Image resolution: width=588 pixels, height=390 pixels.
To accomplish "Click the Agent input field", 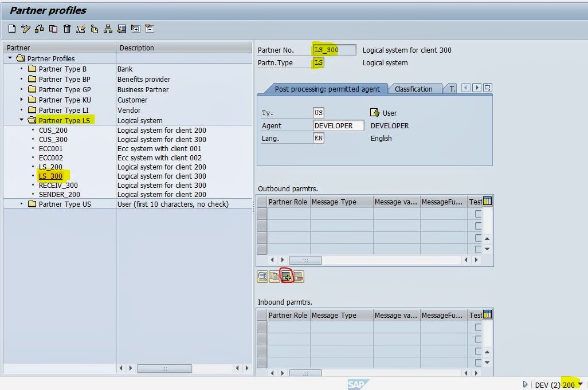I will coord(338,125).
